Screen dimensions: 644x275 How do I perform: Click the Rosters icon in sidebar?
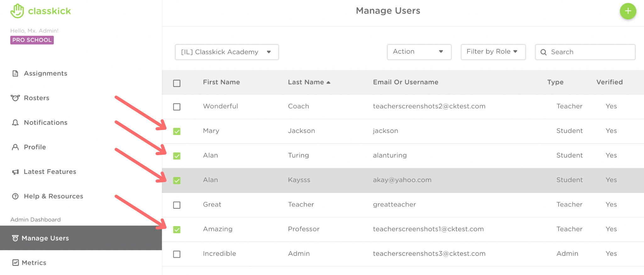point(15,98)
